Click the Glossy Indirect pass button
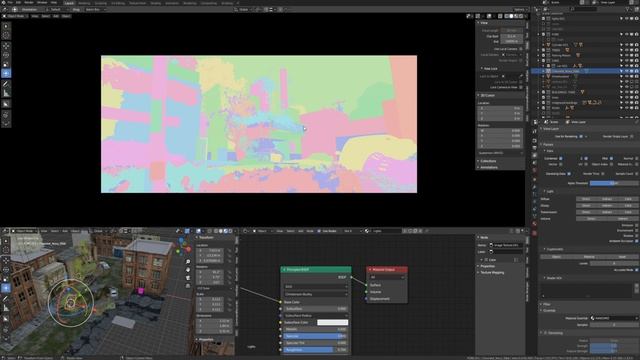The width and height of the screenshot is (640, 360). [x=607, y=205]
